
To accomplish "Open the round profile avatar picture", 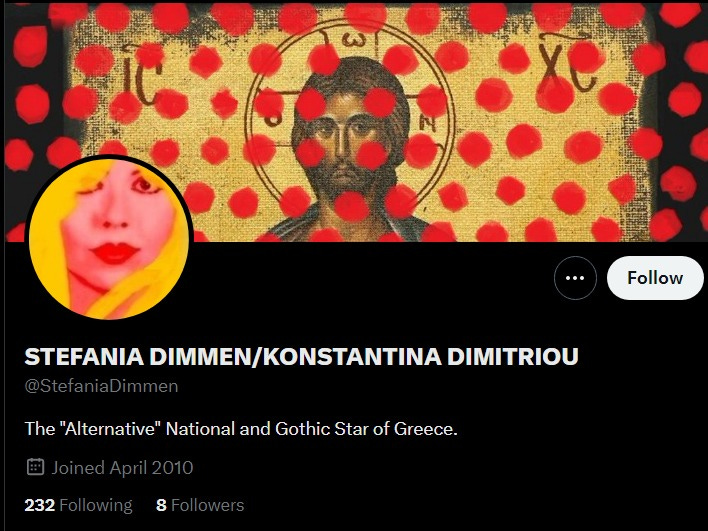I will (x=109, y=239).
